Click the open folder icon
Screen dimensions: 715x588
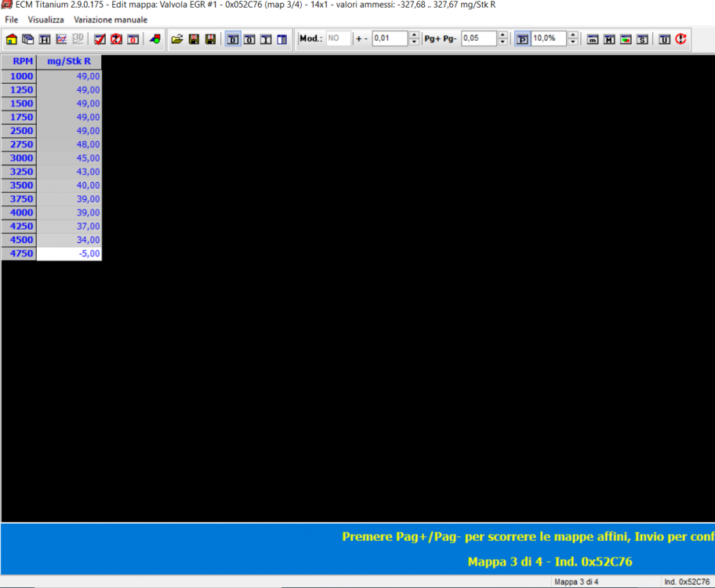pos(177,38)
